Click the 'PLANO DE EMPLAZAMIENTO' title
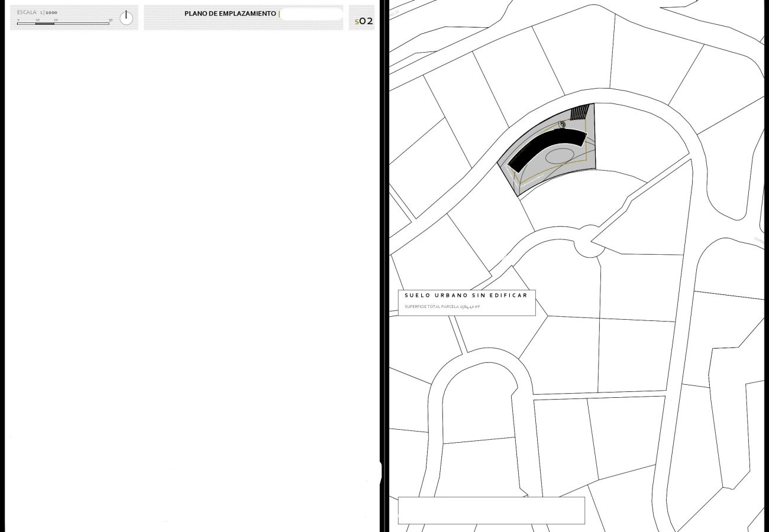 [x=230, y=14]
